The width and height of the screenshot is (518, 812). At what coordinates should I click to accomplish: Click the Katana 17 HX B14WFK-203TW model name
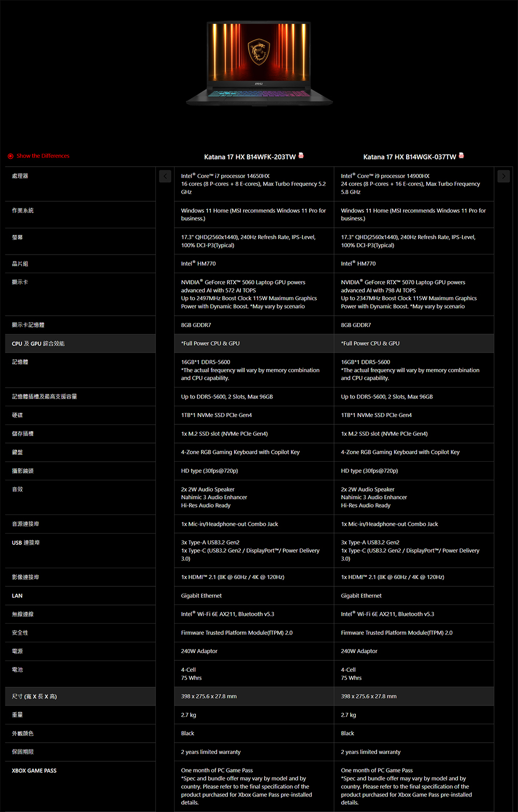tap(250, 157)
